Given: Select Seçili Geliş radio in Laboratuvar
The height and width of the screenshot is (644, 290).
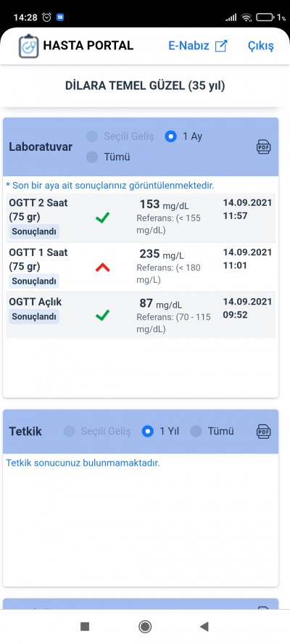Looking at the screenshot, I should pos(92,136).
